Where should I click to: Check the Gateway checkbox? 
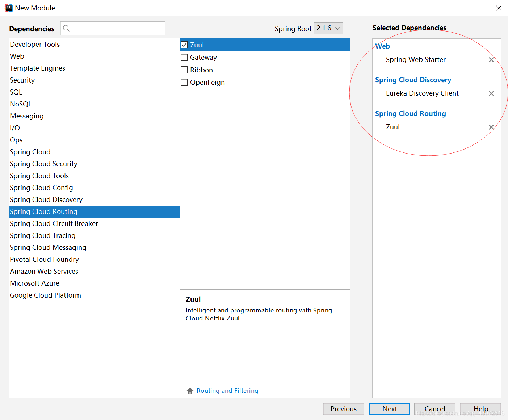[184, 57]
